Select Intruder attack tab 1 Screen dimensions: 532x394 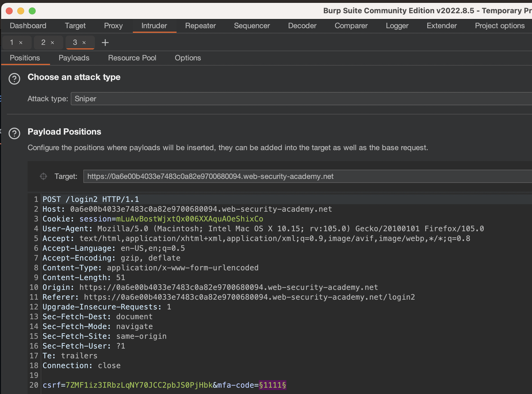(12, 43)
